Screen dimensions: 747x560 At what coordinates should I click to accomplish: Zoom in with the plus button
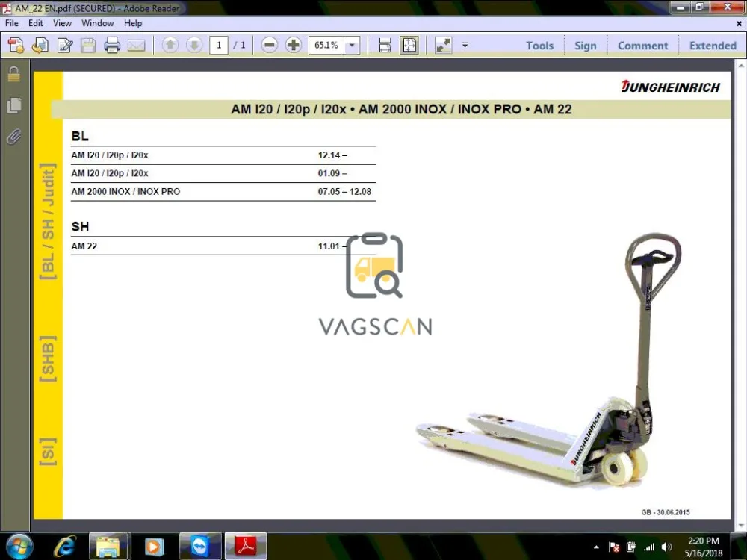pos(294,46)
